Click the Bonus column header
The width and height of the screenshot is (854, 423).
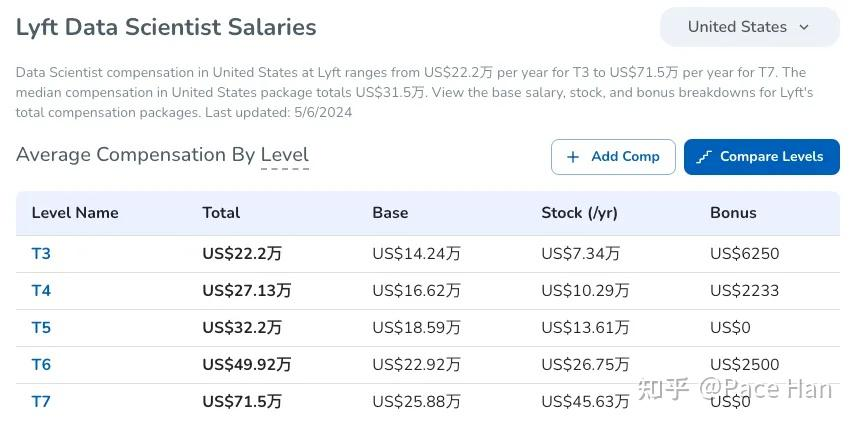[733, 213]
